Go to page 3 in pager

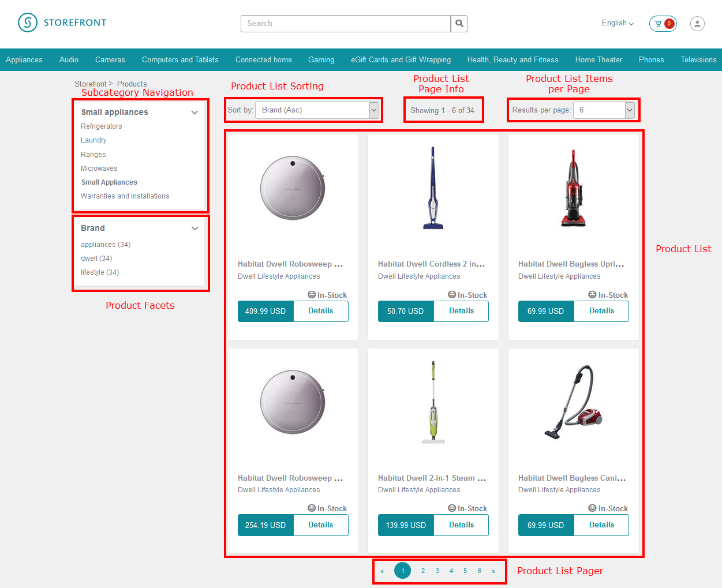pos(437,571)
